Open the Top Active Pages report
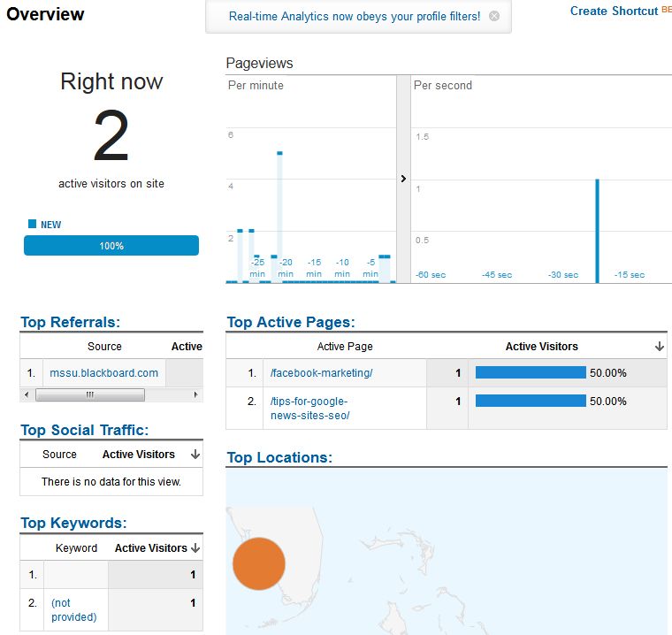 [291, 322]
